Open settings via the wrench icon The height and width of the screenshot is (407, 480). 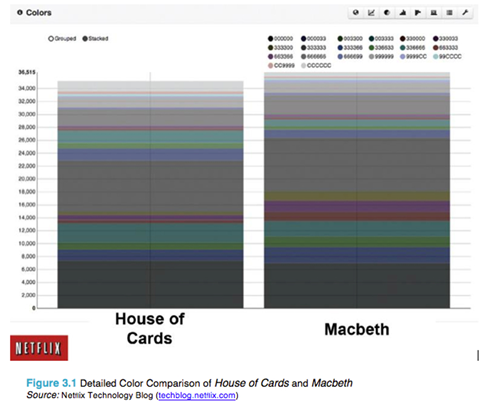(465, 13)
